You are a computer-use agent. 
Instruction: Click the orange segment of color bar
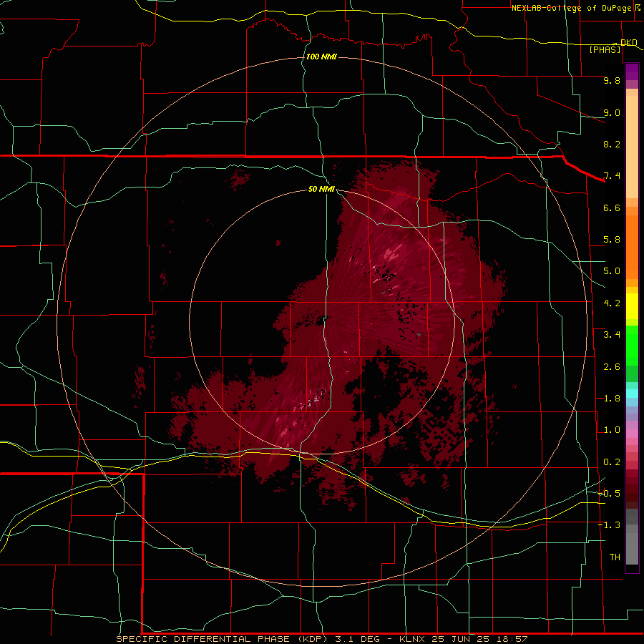(632, 246)
